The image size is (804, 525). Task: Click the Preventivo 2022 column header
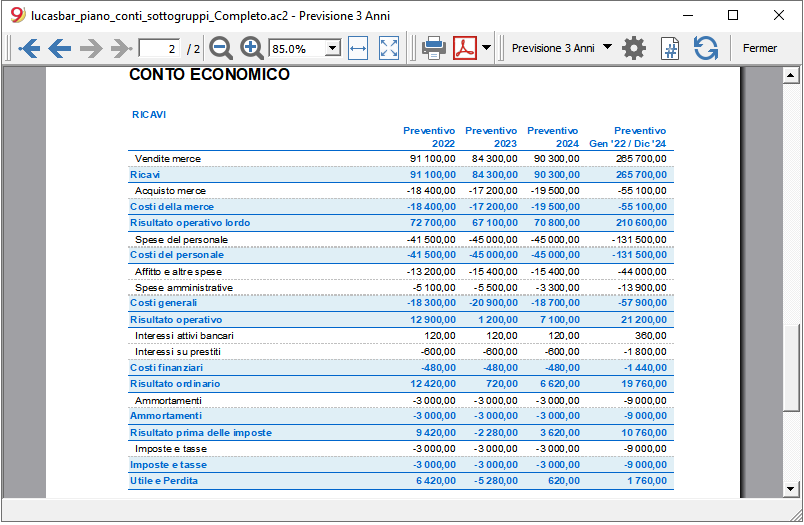(429, 137)
